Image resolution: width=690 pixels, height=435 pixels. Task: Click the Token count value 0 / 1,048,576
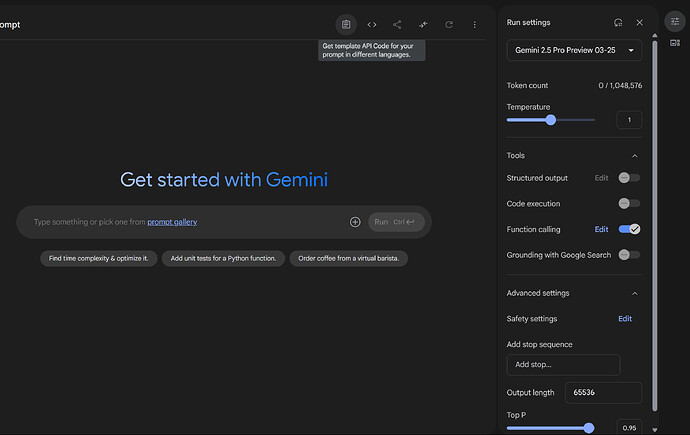tap(620, 85)
